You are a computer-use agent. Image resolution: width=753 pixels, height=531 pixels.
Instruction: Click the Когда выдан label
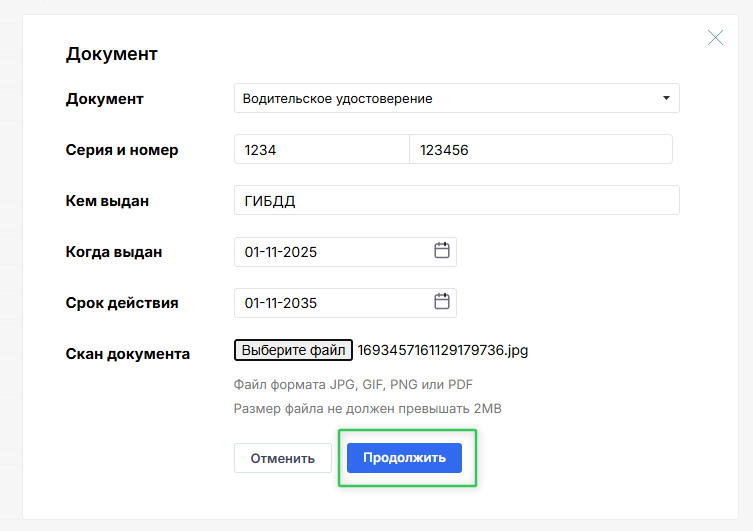114,252
